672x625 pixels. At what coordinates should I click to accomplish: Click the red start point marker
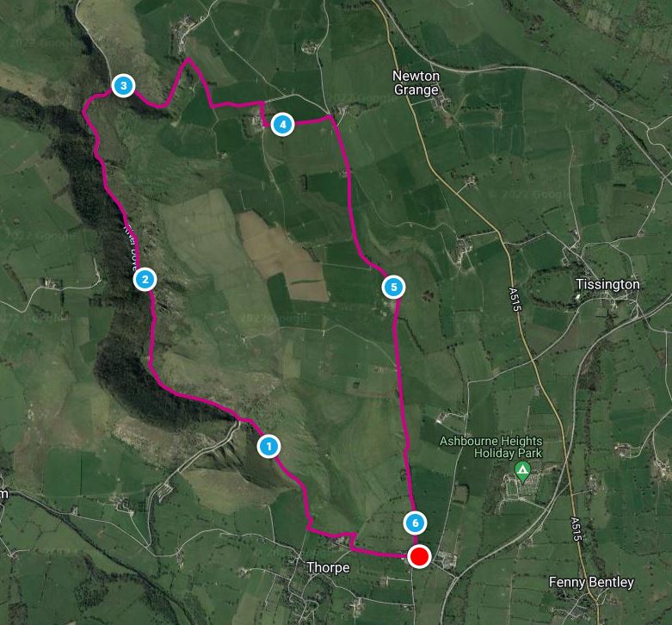[x=419, y=557]
